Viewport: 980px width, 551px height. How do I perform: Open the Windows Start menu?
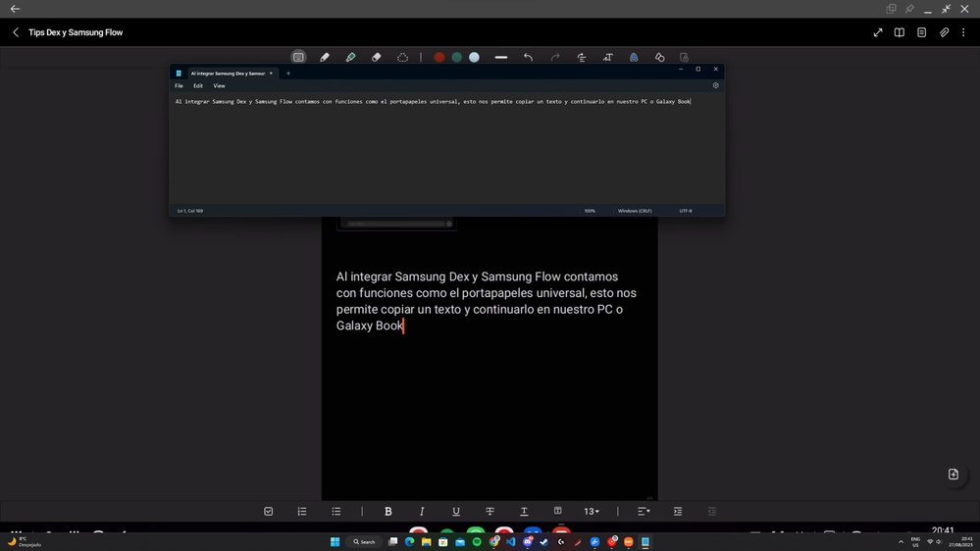tap(335, 541)
